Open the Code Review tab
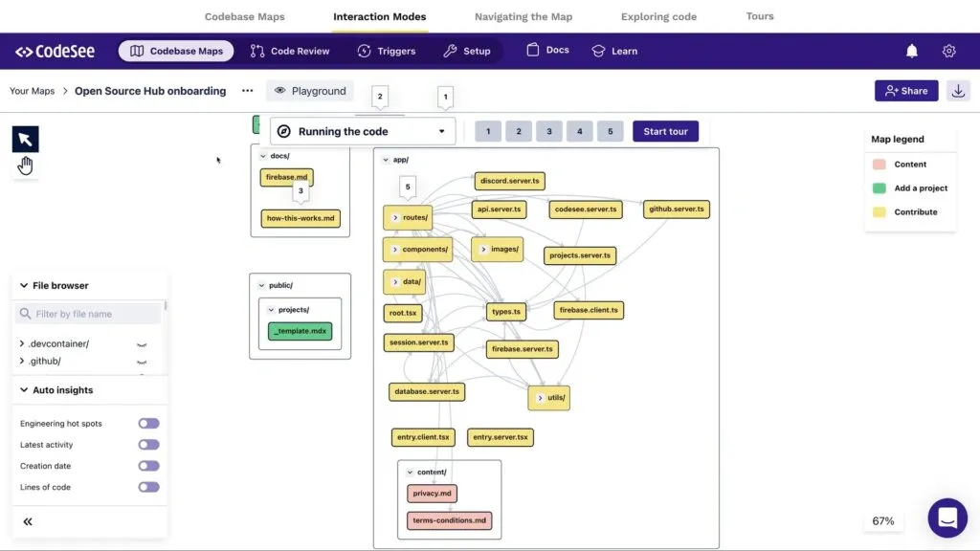Viewport: 980px width, 551px height. pyautogui.click(x=290, y=51)
